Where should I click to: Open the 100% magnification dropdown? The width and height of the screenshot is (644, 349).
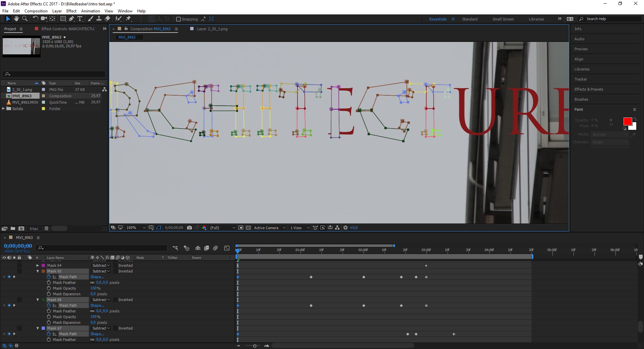coord(136,228)
